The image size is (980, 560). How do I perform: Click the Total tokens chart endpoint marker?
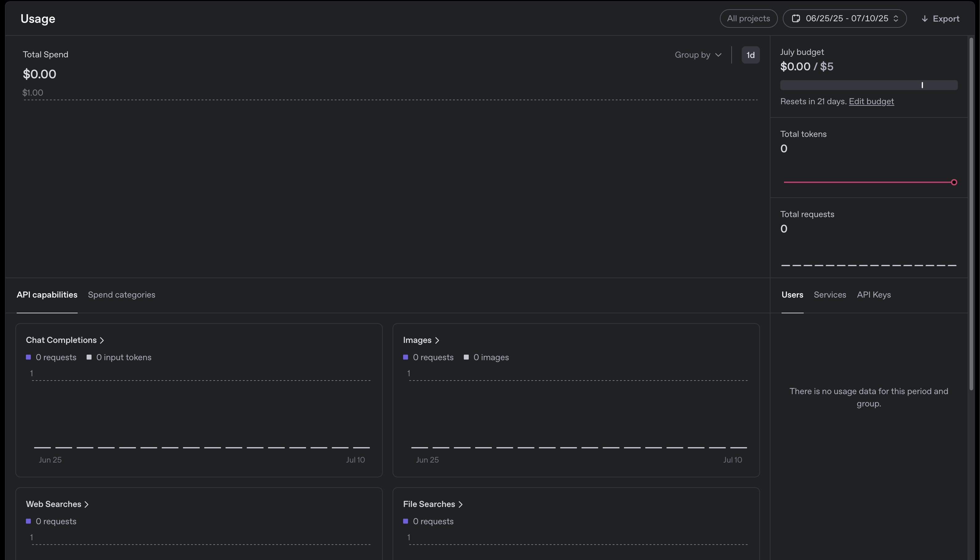[954, 182]
